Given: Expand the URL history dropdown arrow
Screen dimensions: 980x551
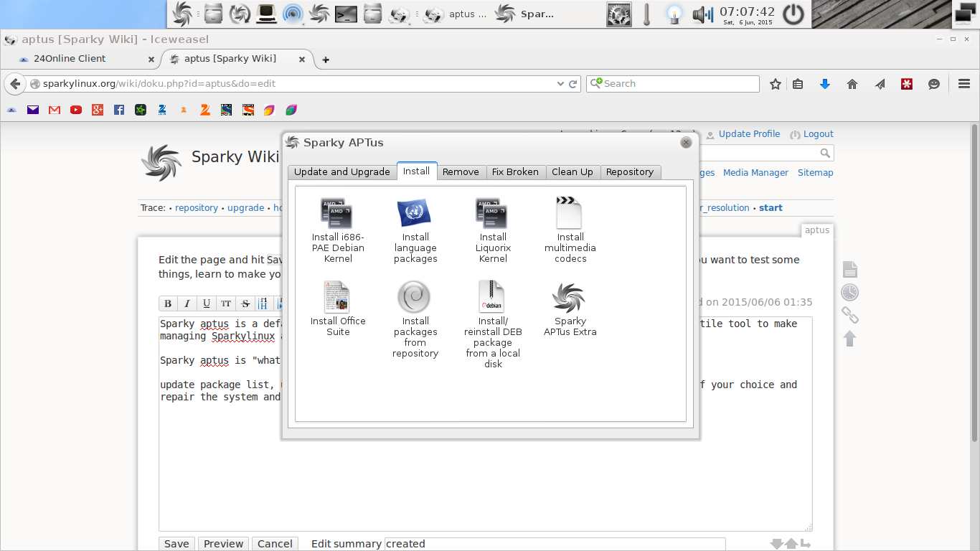Looking at the screenshot, I should tap(561, 84).
